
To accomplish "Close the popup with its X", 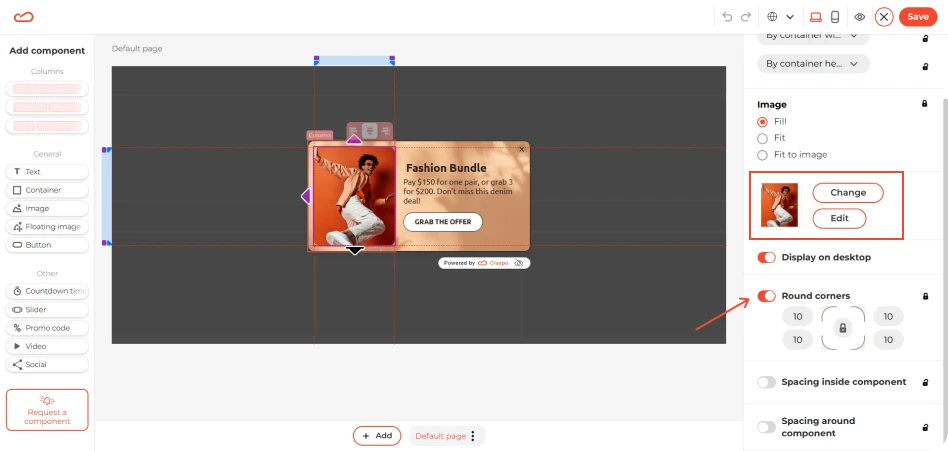I will (522, 149).
